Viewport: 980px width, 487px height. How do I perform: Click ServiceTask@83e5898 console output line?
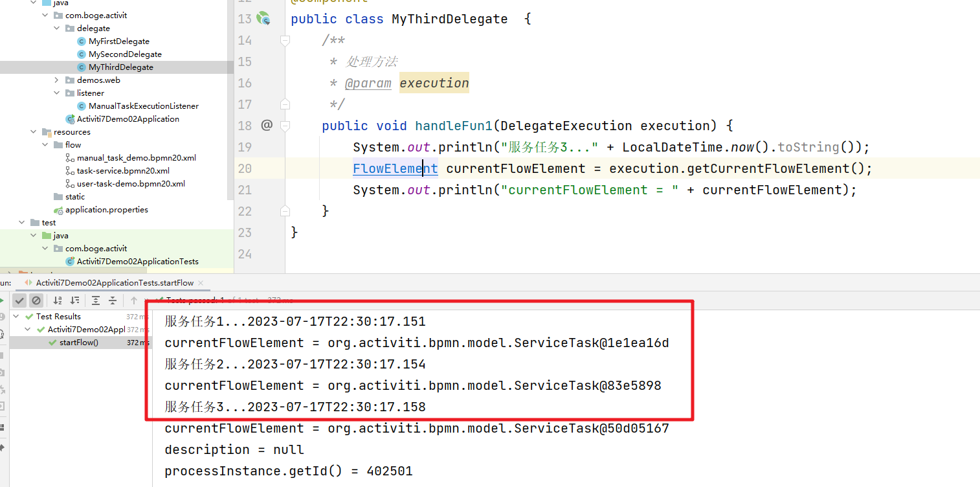pyautogui.click(x=413, y=385)
